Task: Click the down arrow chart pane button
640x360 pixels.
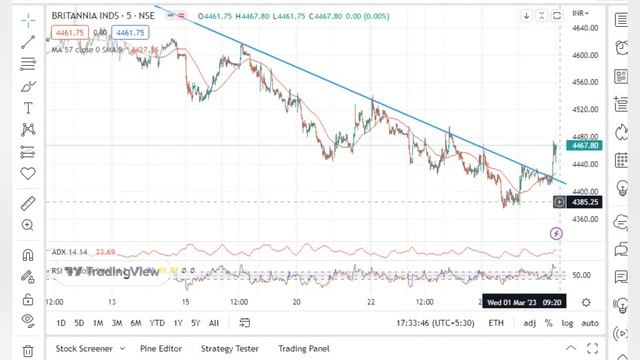Action: tap(527, 16)
